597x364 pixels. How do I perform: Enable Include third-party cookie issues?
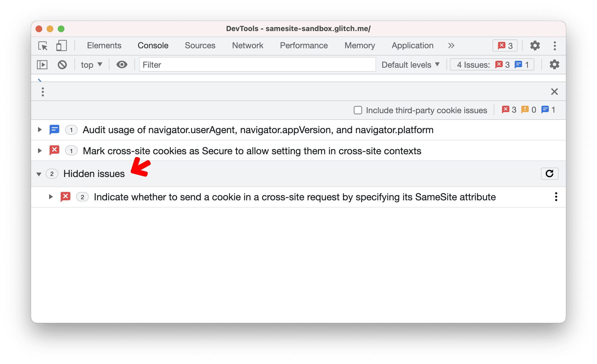[357, 110]
